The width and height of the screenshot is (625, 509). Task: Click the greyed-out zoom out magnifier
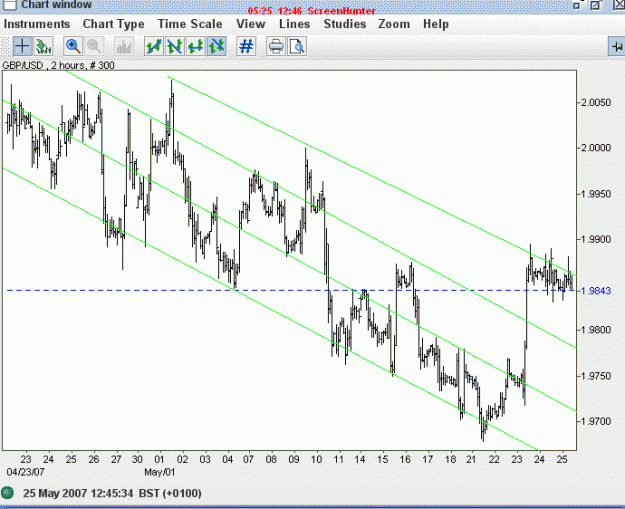click(94, 46)
